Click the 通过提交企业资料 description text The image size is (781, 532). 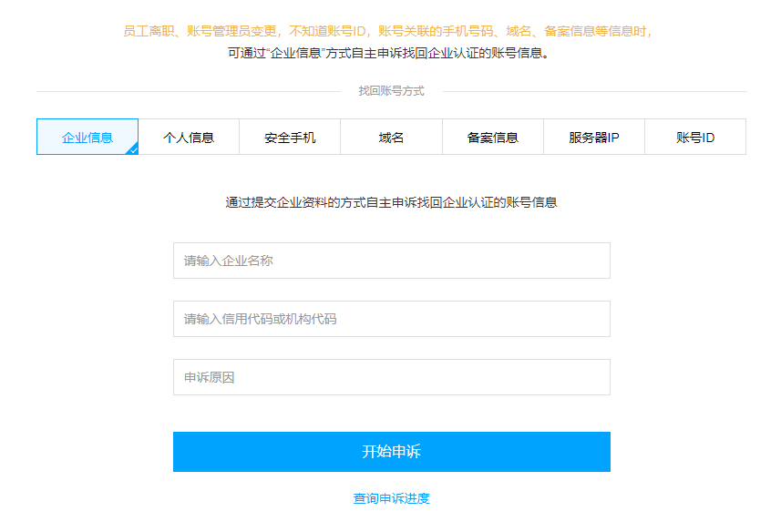392,202
